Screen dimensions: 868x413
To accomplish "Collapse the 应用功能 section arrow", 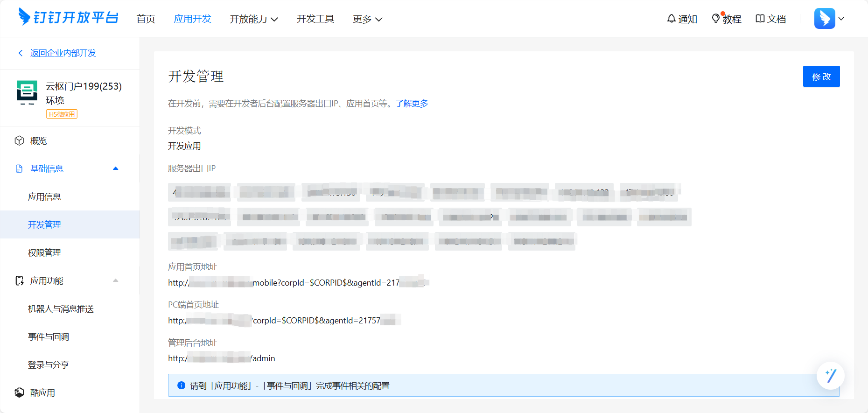I will click(x=116, y=280).
